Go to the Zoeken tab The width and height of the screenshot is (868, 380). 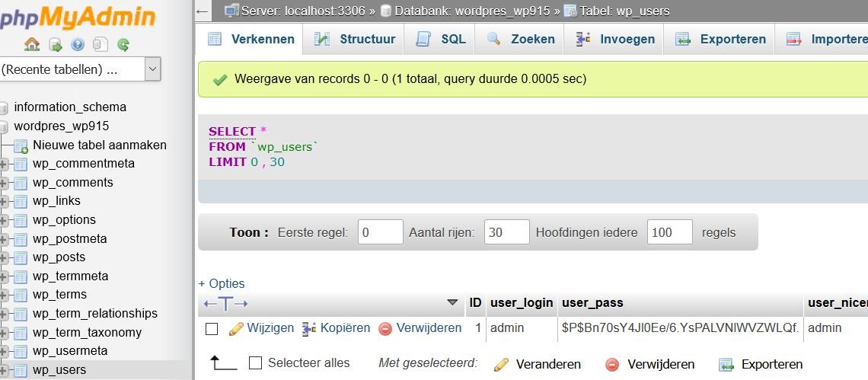520,40
